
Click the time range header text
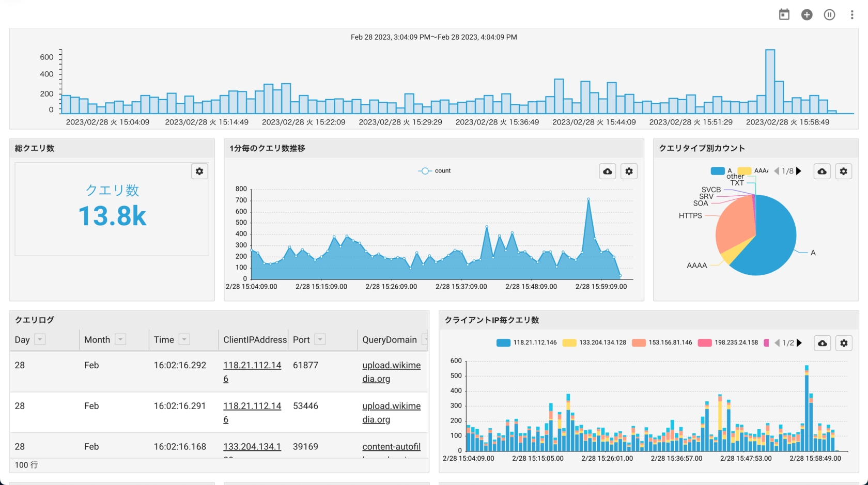click(434, 37)
